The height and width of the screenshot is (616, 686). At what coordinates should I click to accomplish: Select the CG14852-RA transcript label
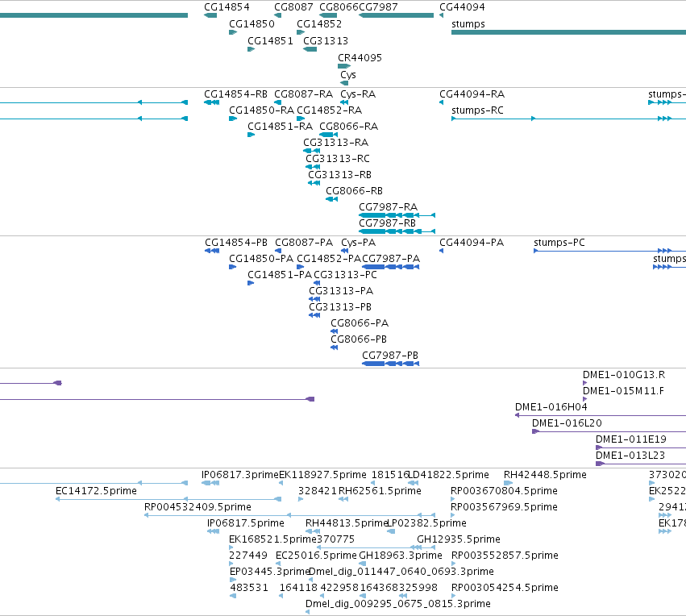tap(329, 110)
